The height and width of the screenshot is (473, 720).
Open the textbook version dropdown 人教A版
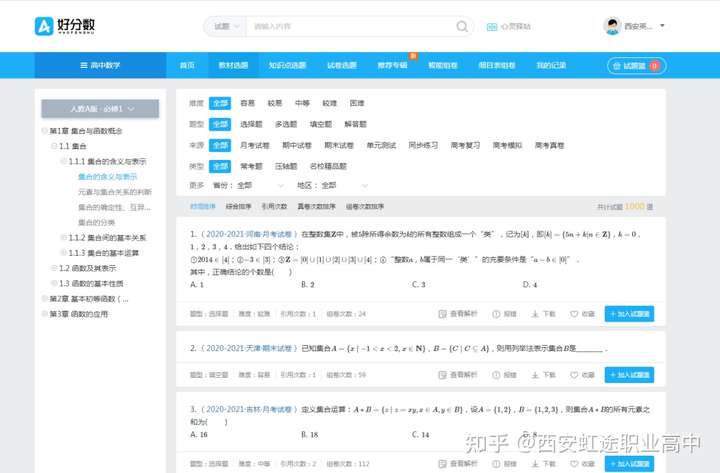pyautogui.click(x=100, y=109)
